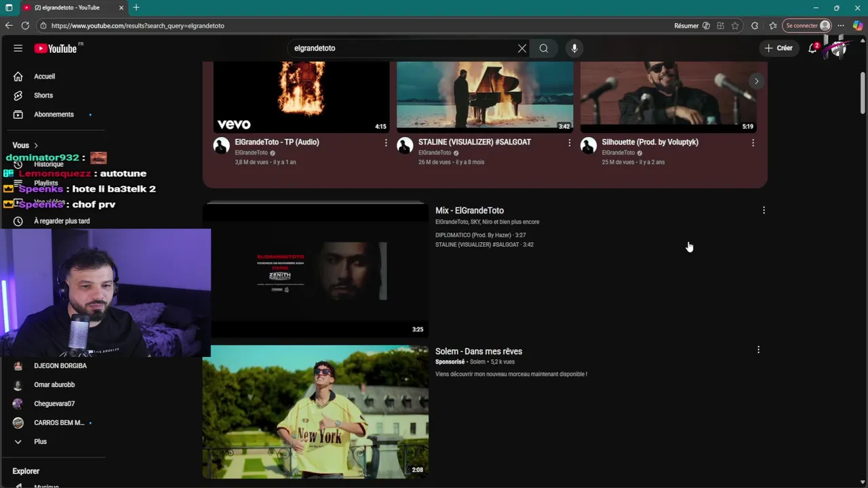868x488 pixels.
Task: Open the Solem - Dans mes rêves title
Action: (x=479, y=351)
